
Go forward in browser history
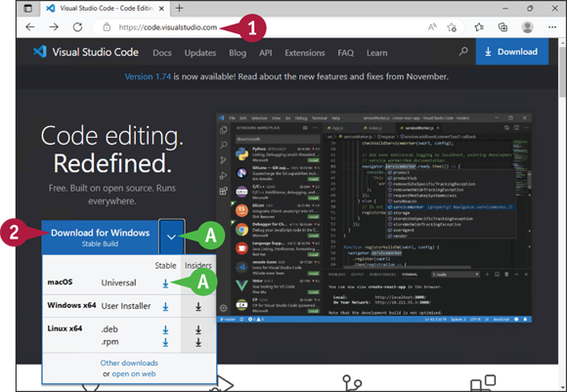click(54, 27)
